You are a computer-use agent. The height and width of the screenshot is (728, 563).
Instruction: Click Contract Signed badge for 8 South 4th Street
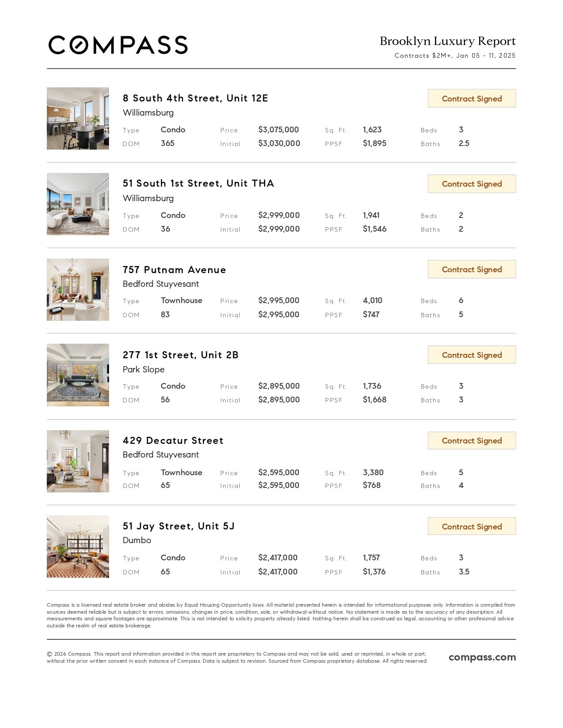(472, 98)
